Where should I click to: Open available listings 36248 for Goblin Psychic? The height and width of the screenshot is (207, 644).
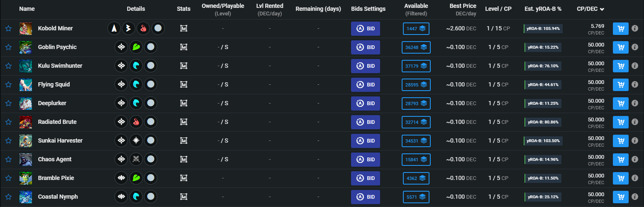pos(416,47)
